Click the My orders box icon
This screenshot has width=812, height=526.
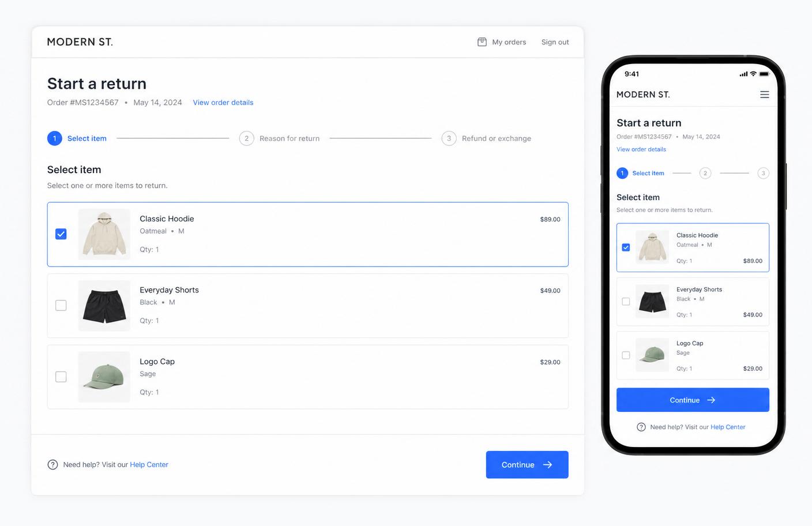pyautogui.click(x=482, y=42)
